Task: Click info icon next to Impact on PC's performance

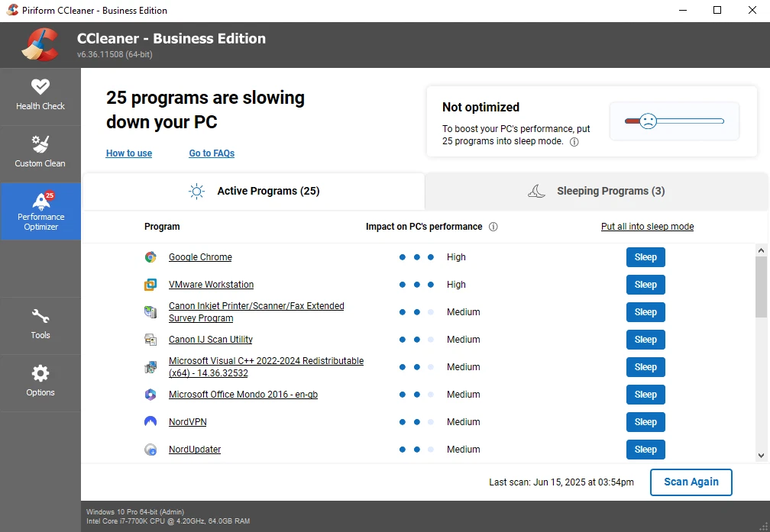Action: click(x=493, y=227)
